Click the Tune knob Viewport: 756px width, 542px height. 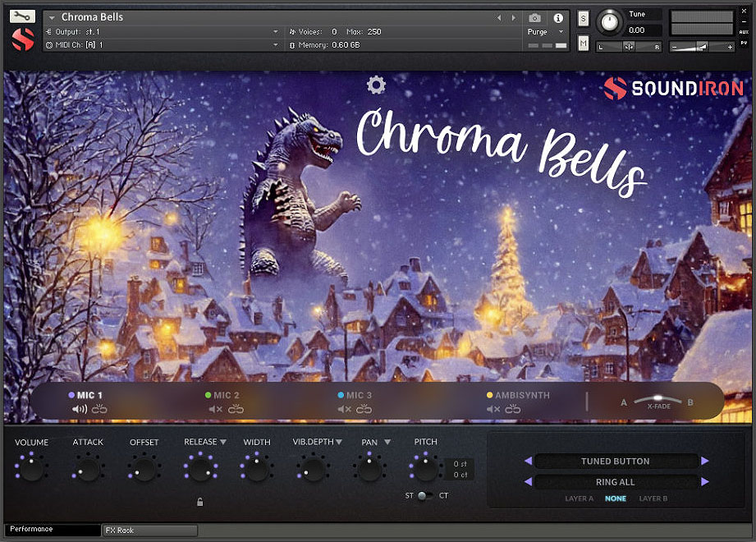pyautogui.click(x=609, y=22)
